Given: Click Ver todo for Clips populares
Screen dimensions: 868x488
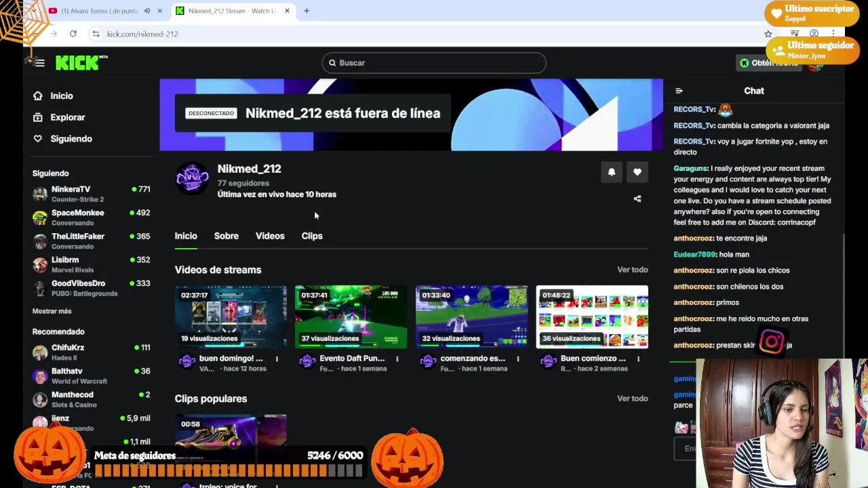Looking at the screenshot, I should point(633,399).
